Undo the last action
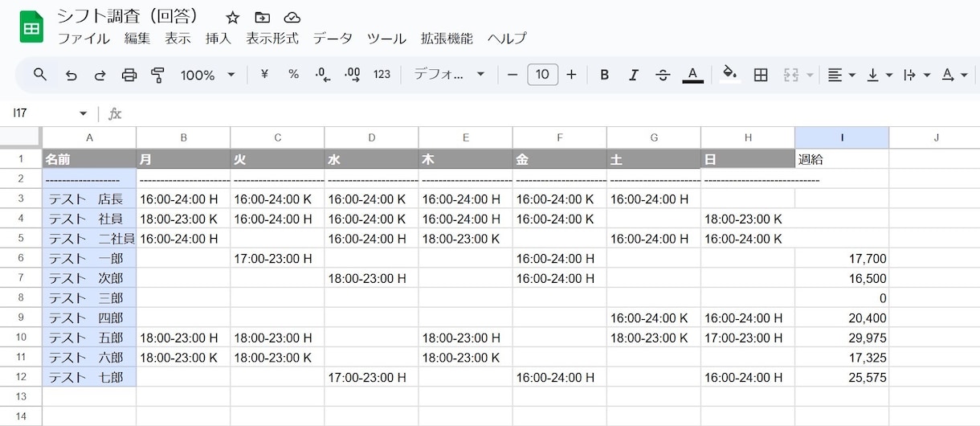 tap(71, 75)
